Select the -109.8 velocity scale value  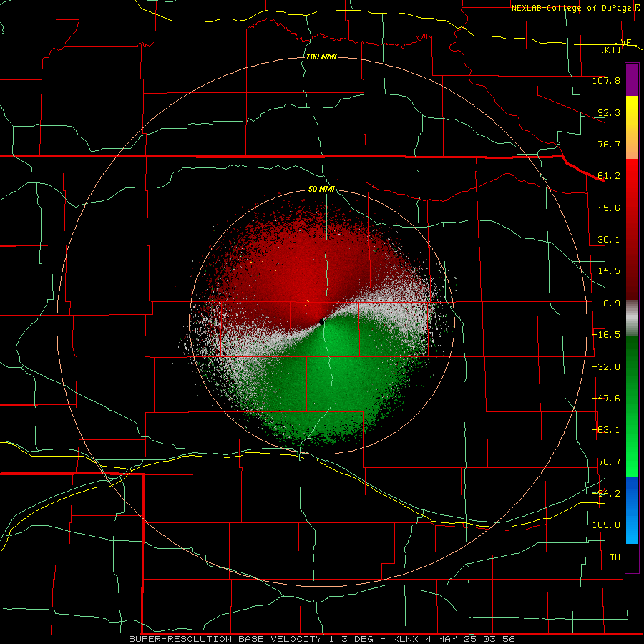click(x=604, y=525)
